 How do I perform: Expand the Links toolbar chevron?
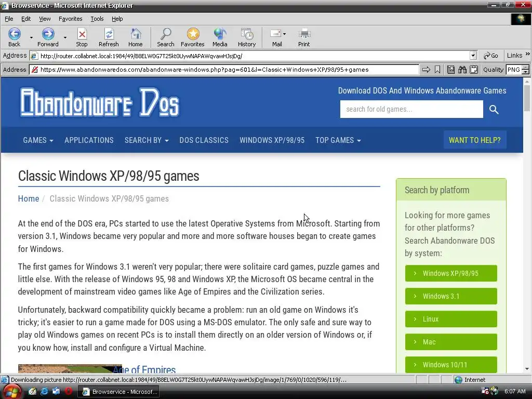(528, 54)
